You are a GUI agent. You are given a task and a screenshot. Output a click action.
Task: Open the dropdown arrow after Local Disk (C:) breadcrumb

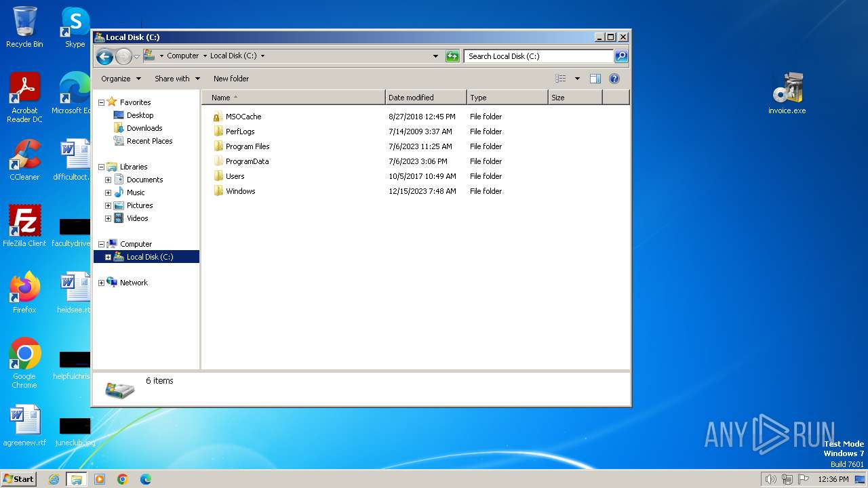point(262,56)
